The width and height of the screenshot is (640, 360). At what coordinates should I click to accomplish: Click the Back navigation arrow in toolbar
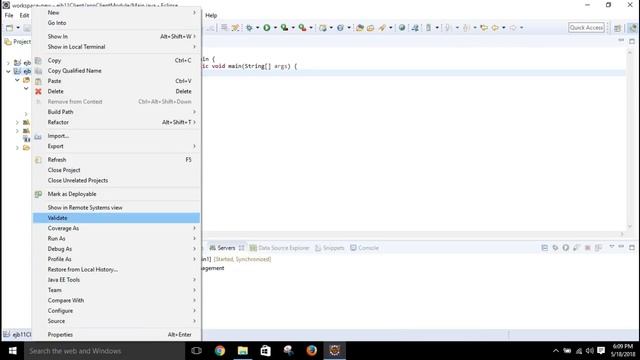click(x=495, y=28)
